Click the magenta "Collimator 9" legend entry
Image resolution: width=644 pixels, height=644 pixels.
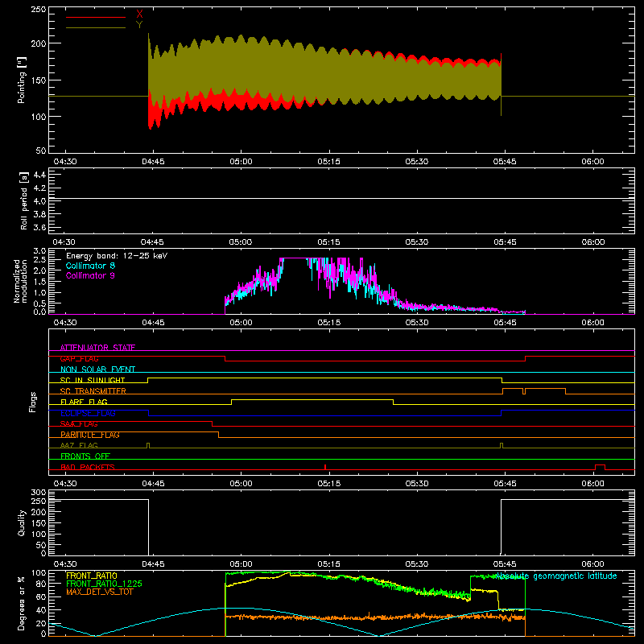[90, 275]
